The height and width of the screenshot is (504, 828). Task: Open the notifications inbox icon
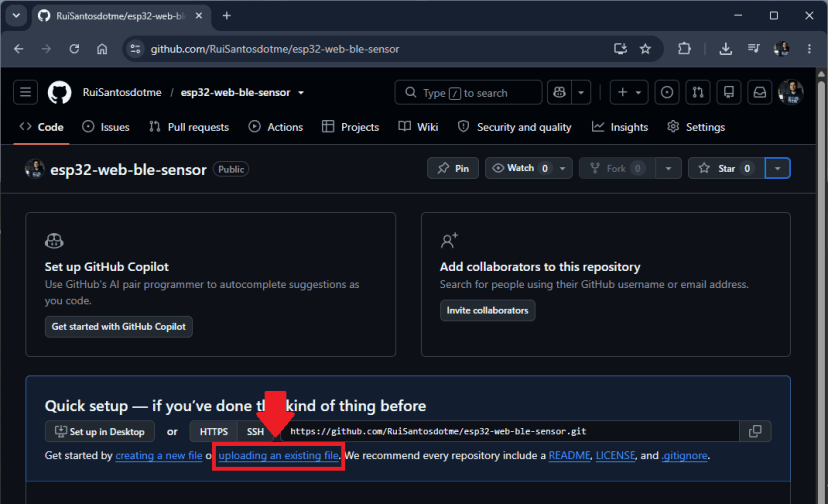click(x=759, y=92)
